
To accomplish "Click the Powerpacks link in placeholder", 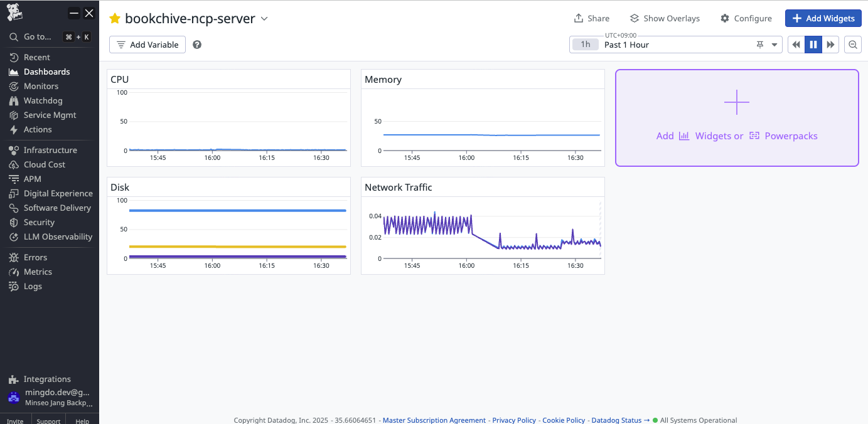I will point(783,136).
